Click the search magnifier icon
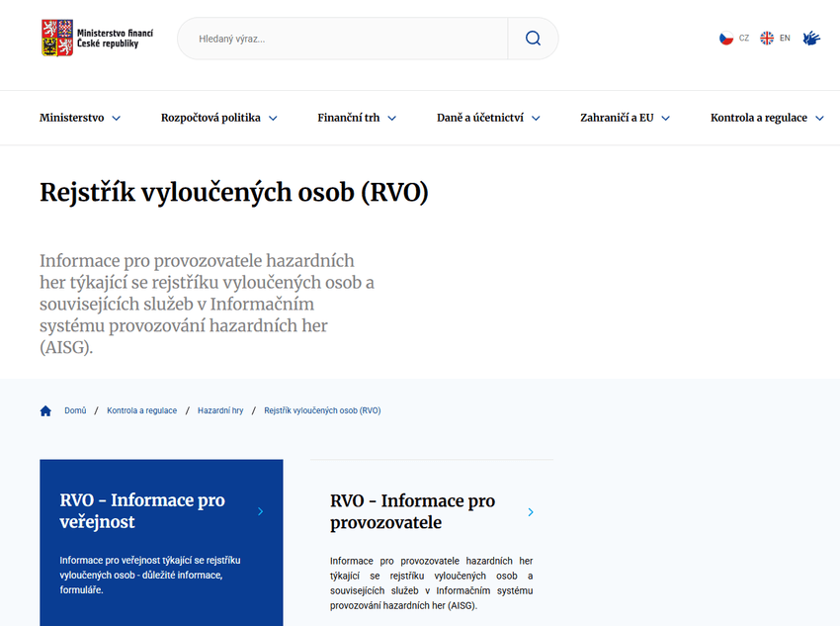 tap(533, 38)
